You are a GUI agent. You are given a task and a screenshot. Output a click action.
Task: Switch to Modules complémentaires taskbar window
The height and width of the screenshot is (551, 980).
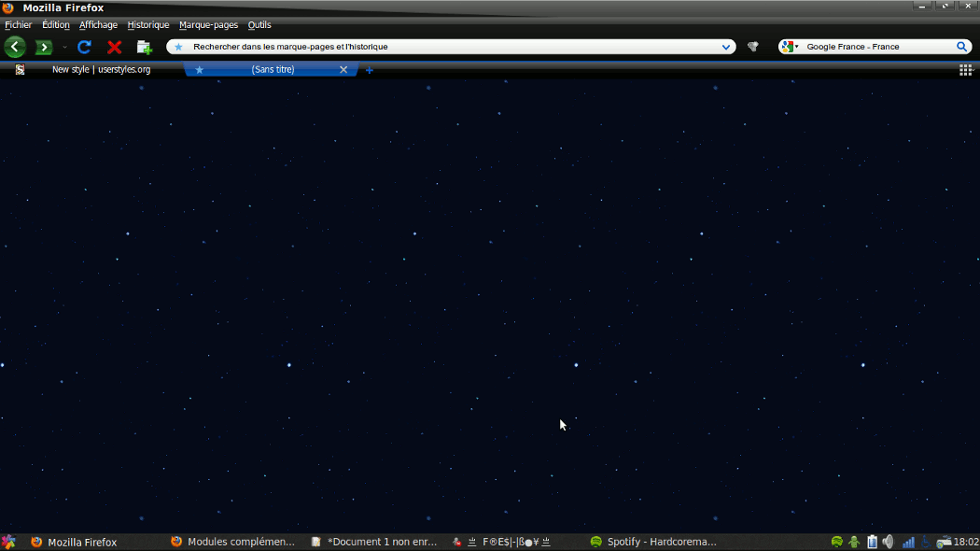pos(233,542)
